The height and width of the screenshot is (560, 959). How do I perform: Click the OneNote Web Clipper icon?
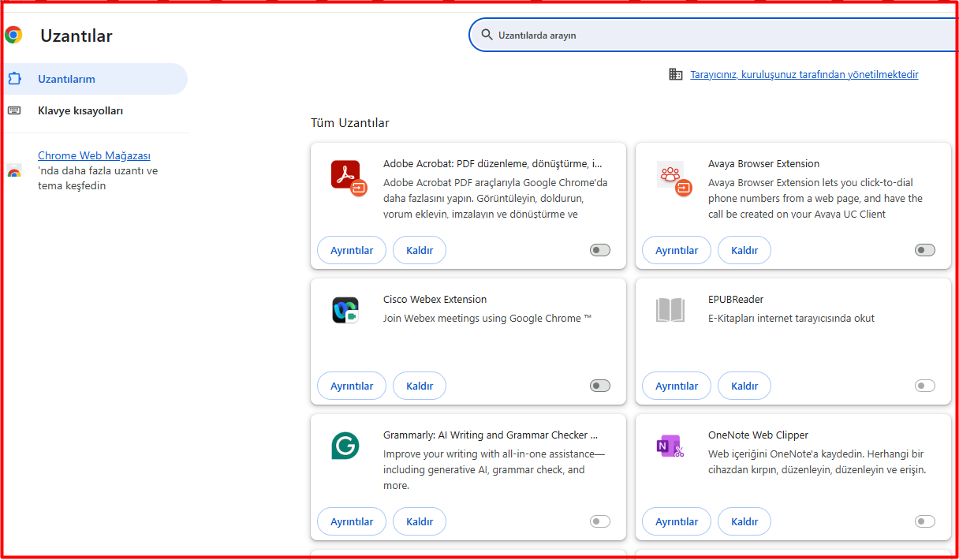point(670,446)
